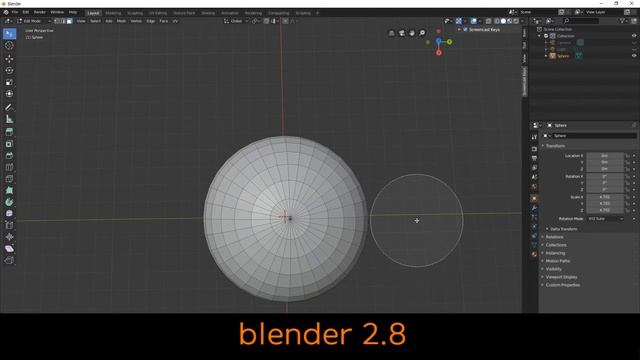Expand the Delta Transform section
Image resolution: width=640 pixels, height=360 pixels.
(x=563, y=229)
